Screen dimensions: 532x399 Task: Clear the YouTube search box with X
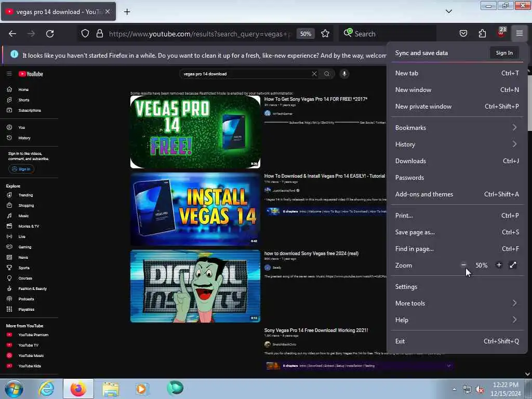(x=314, y=74)
